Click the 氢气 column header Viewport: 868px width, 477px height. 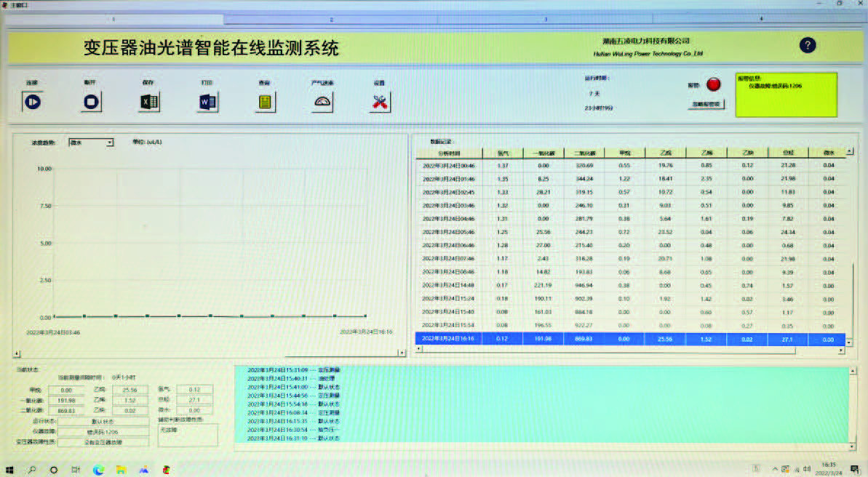pos(503,153)
